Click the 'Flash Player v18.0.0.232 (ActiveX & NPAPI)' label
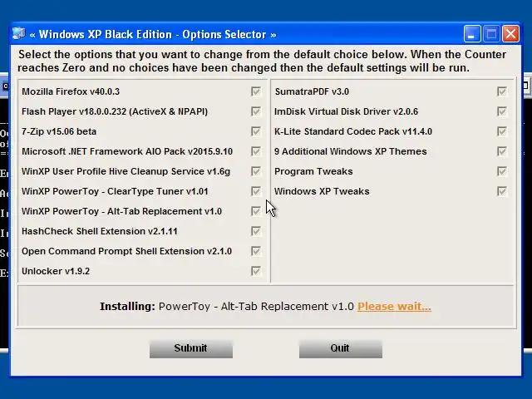Image resolution: width=532 pixels, height=399 pixels. coord(115,111)
